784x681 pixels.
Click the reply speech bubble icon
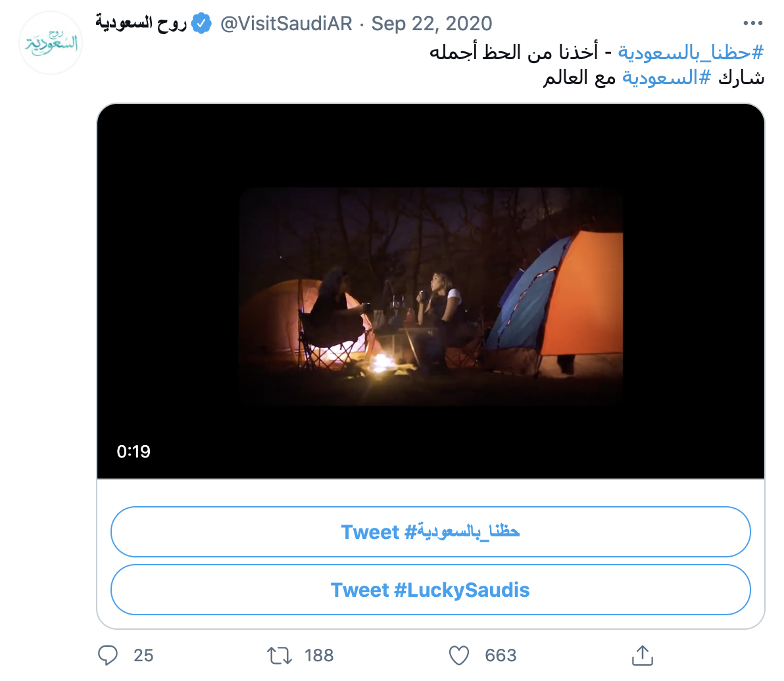tap(108, 655)
